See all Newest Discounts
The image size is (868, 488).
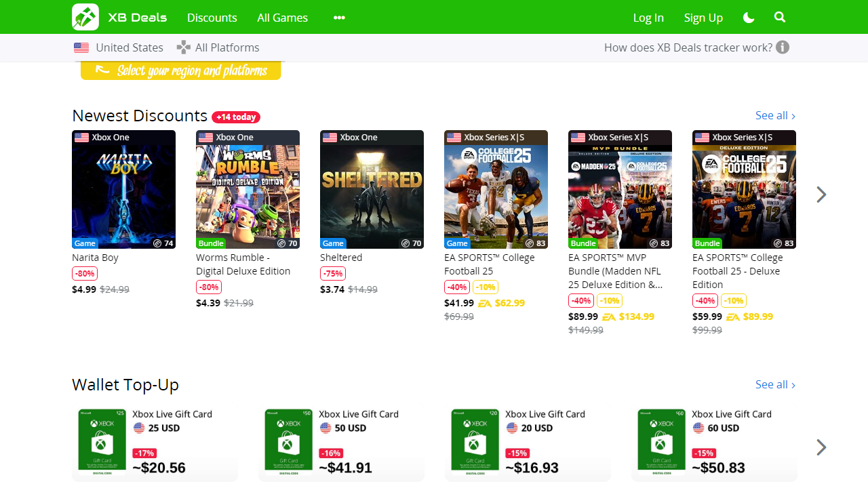click(775, 115)
